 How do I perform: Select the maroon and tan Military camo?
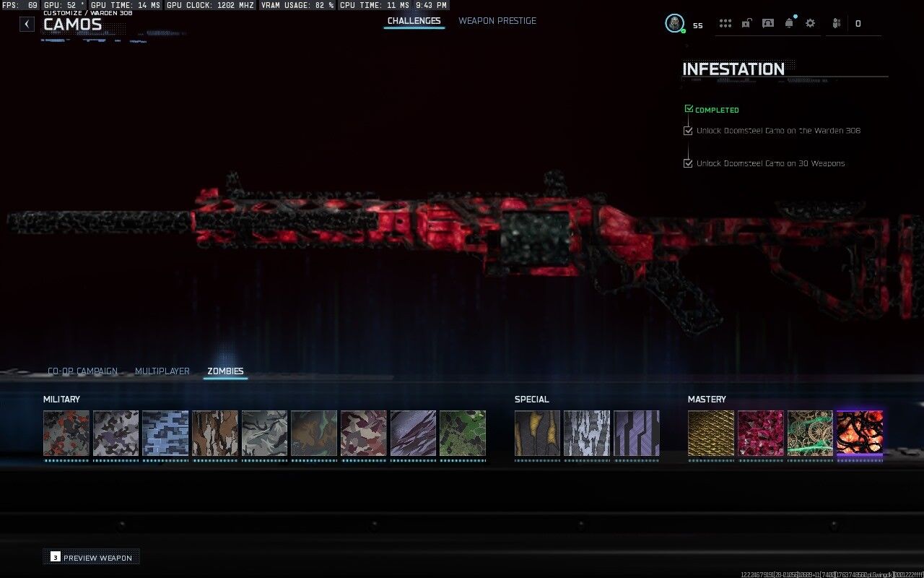pyautogui.click(x=364, y=433)
